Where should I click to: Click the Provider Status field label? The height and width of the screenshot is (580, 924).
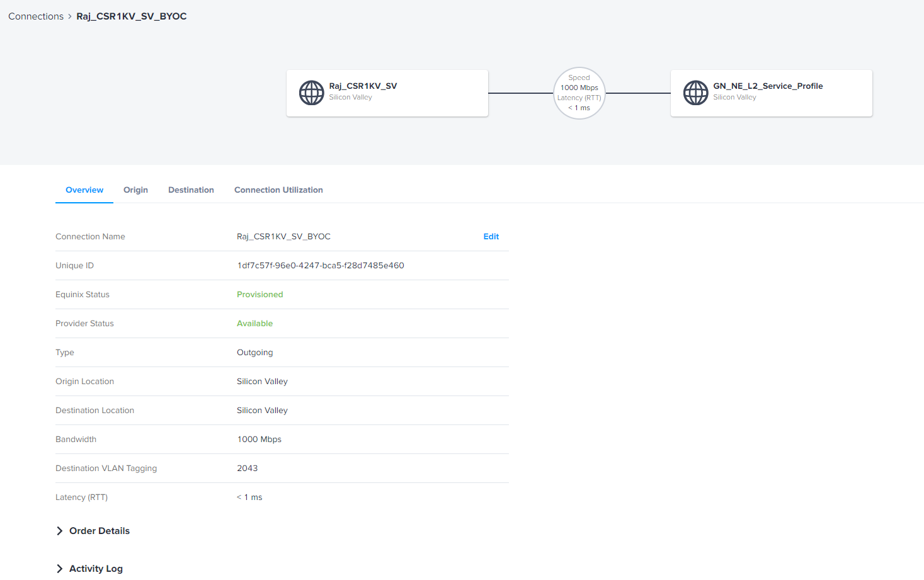[84, 324]
